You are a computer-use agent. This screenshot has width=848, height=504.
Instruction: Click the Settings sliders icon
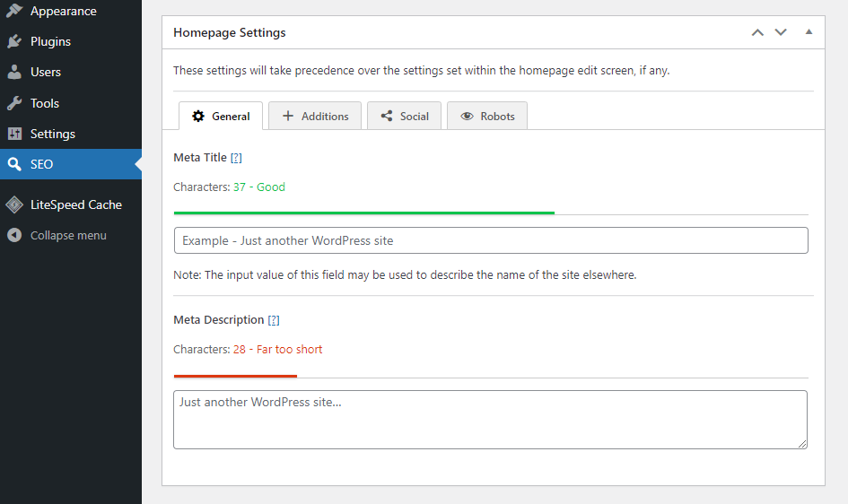pyautogui.click(x=14, y=134)
